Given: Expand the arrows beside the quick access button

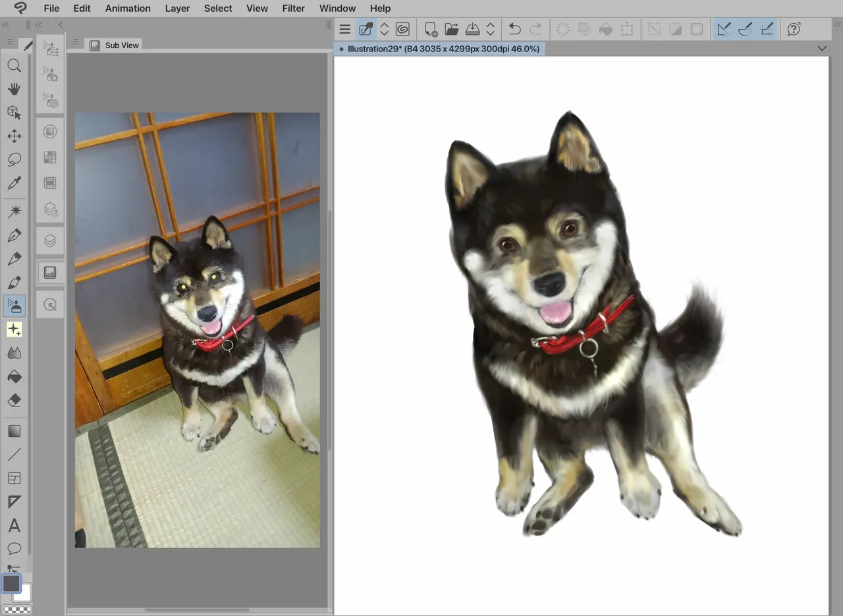Looking at the screenshot, I should [385, 29].
